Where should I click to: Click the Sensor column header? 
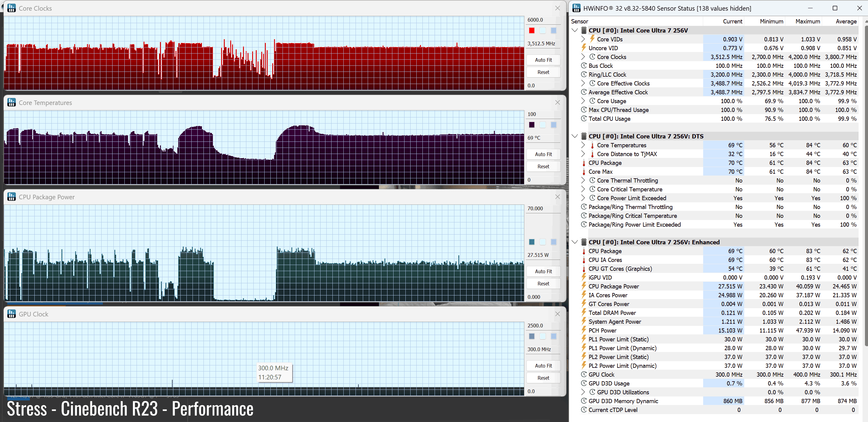(580, 21)
